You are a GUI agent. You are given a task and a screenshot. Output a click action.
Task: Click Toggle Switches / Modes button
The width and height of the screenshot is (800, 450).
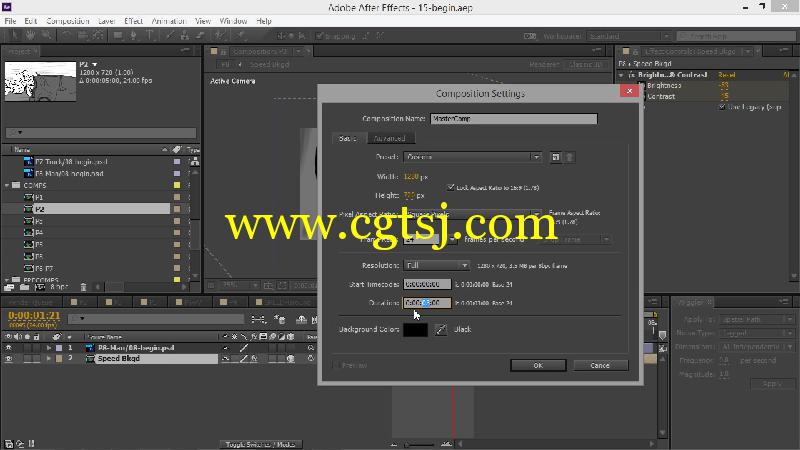pyautogui.click(x=261, y=444)
